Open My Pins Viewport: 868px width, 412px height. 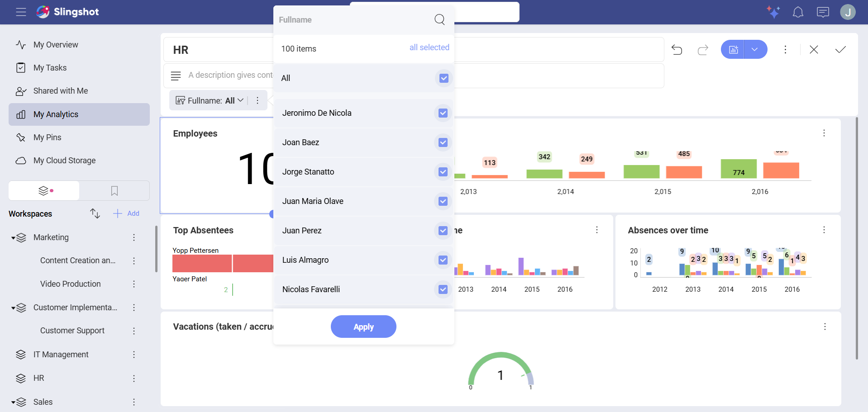click(79, 137)
